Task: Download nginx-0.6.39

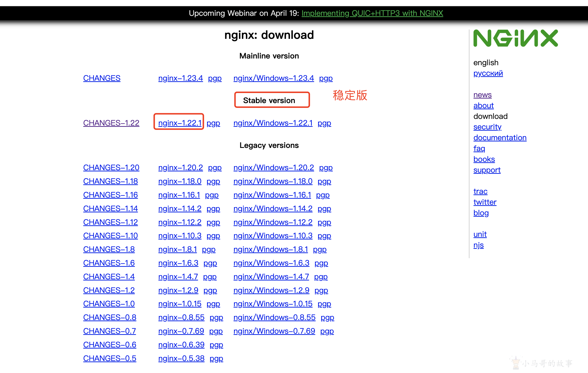Action: tap(181, 345)
